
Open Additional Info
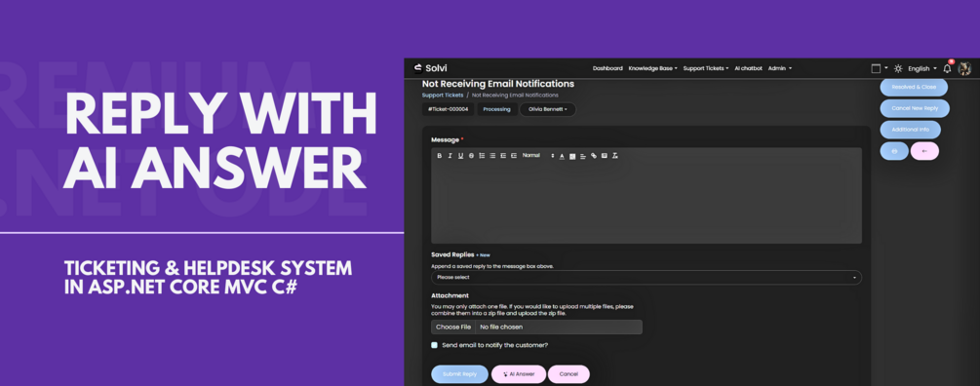click(x=911, y=130)
